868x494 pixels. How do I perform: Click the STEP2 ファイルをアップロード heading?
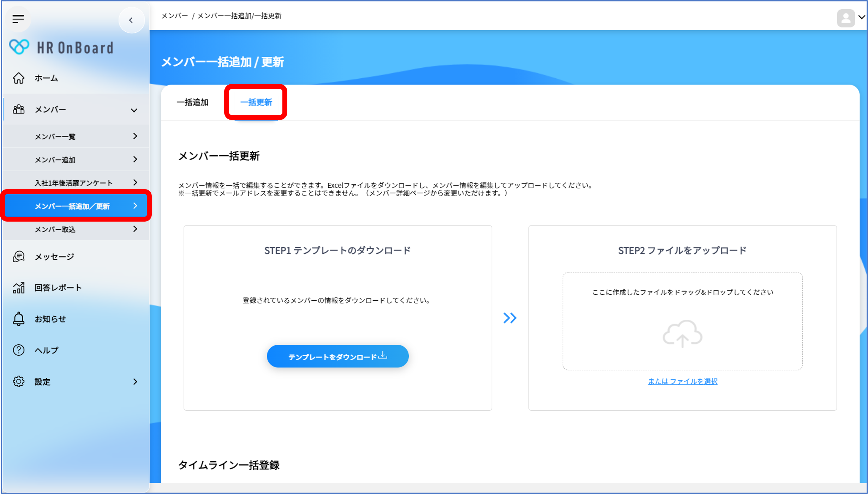click(x=682, y=251)
